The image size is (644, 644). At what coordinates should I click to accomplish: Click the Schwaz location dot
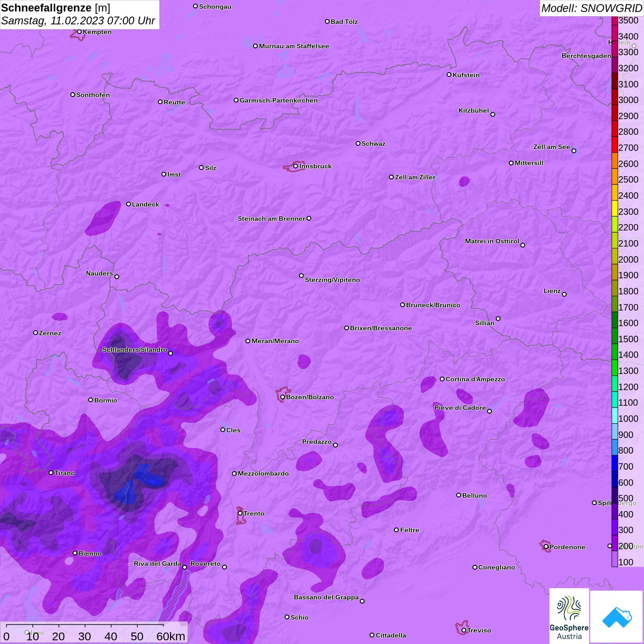pyautogui.click(x=358, y=144)
